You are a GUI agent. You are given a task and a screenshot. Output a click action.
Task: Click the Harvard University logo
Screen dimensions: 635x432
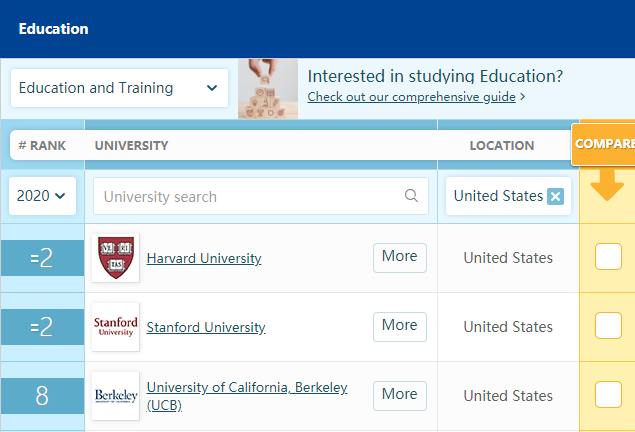[115, 258]
